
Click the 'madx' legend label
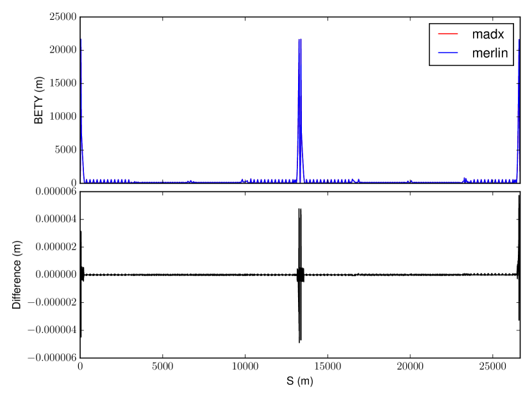click(x=488, y=34)
